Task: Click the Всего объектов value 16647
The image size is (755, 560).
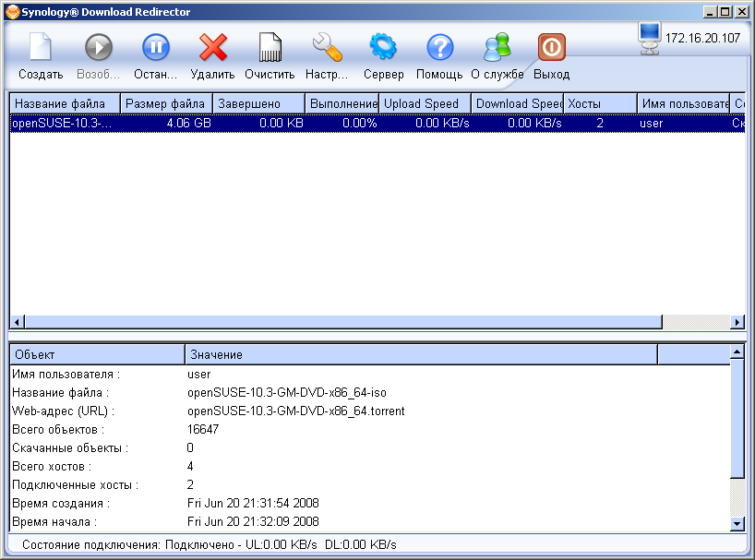Action: tap(203, 429)
